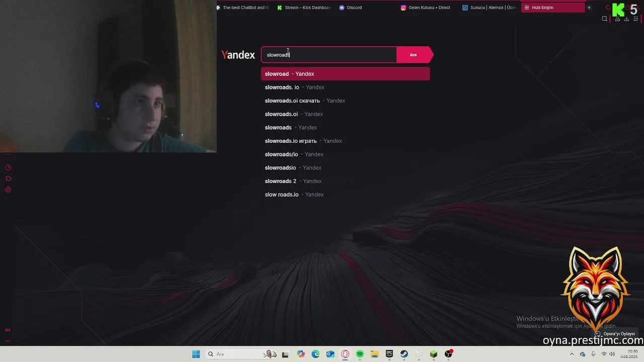This screenshot has width=644, height=362.
Task: Switch to Stream - Kick Dashboard tab
Action: [x=304, y=8]
